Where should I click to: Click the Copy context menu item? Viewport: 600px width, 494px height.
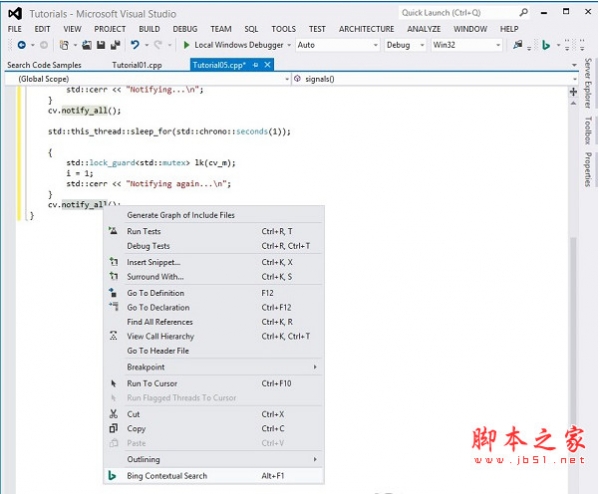214,429
